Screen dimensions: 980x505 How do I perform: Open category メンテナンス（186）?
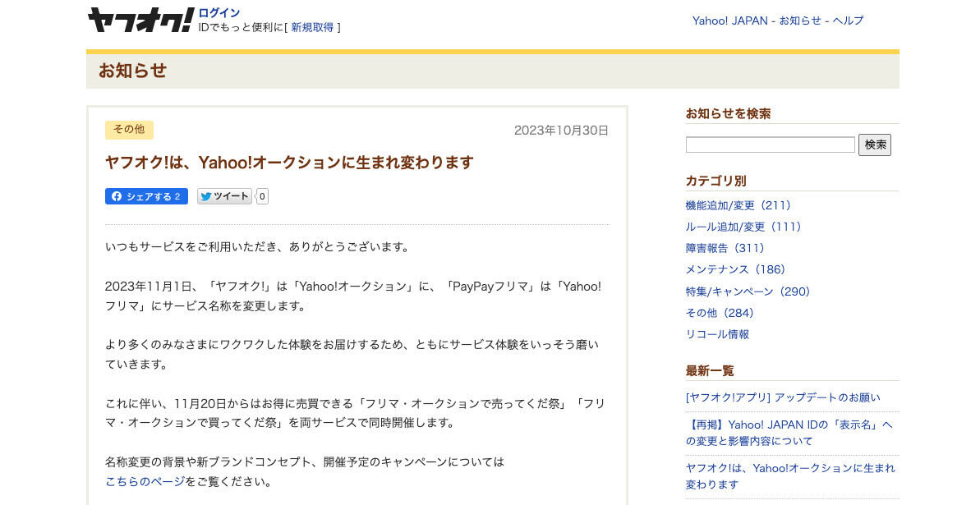735,269
